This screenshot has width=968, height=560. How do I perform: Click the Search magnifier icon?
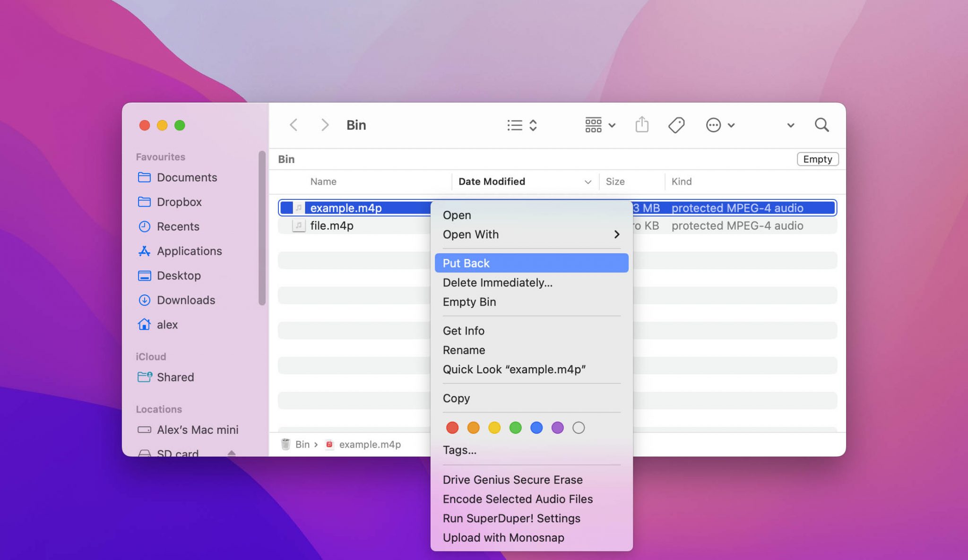822,125
